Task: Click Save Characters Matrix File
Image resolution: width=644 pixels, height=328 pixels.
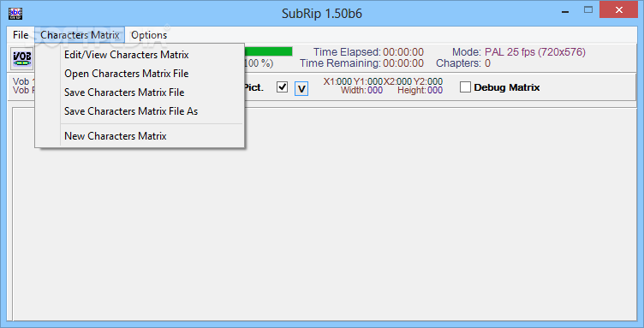Action: pyautogui.click(x=140, y=92)
